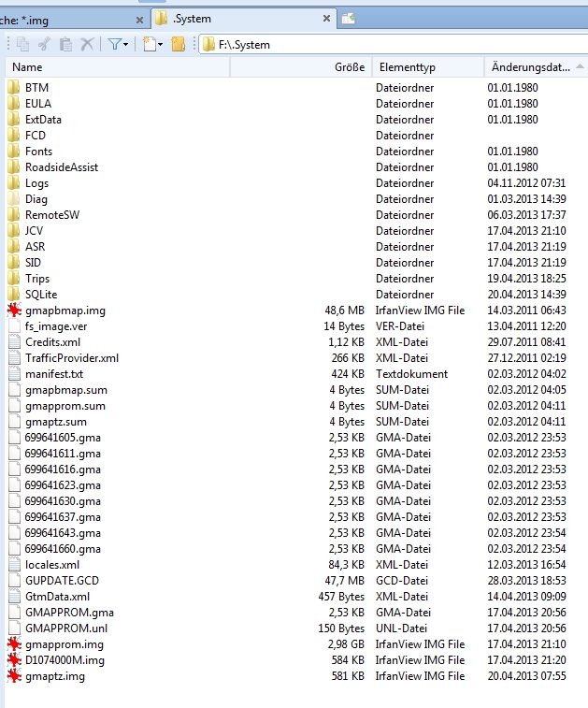The height and width of the screenshot is (708, 588).
Task: Click the Cut scissors icon
Action: point(45,44)
